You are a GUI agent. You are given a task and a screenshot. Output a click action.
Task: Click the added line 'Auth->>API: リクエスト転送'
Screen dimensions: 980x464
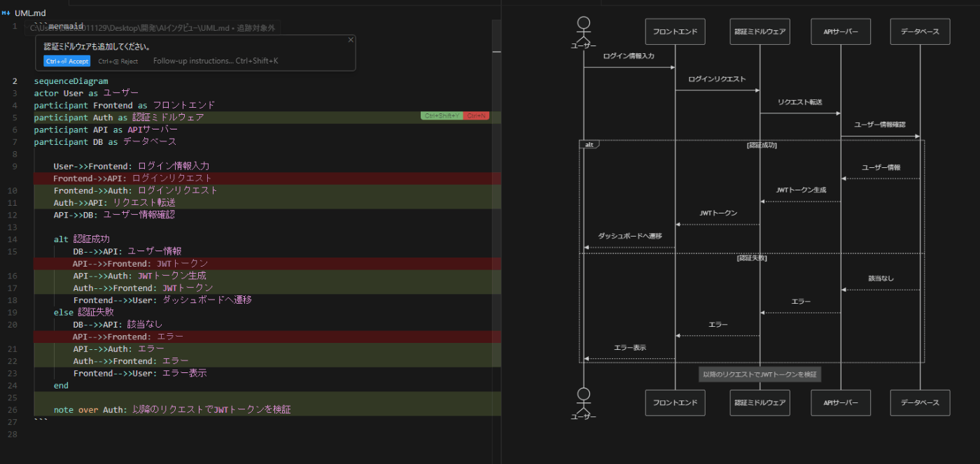[x=114, y=203]
